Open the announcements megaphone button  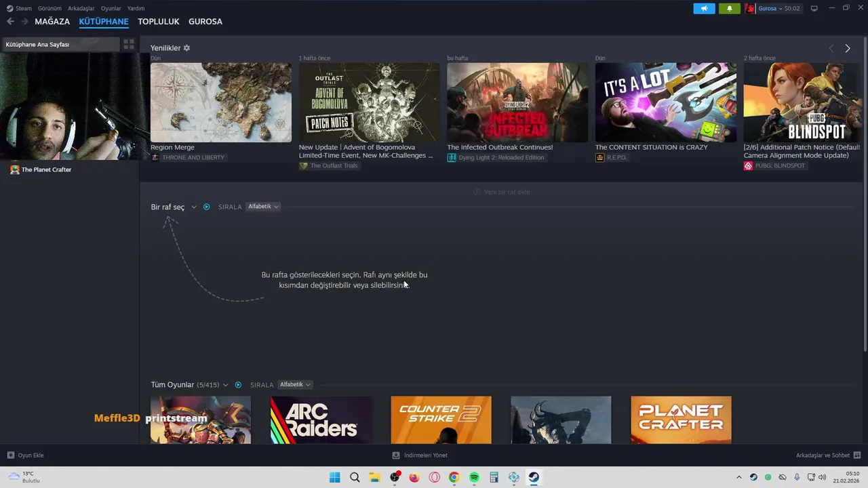point(704,8)
